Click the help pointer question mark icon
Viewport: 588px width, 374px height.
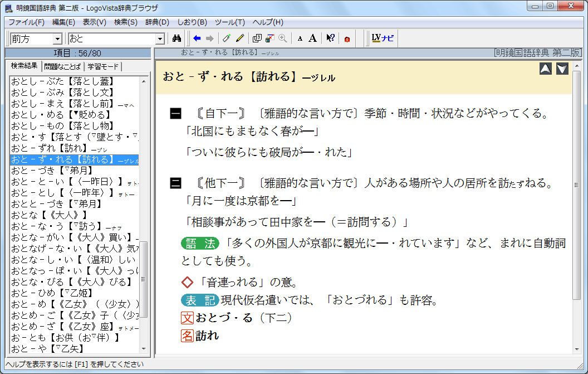(330, 38)
